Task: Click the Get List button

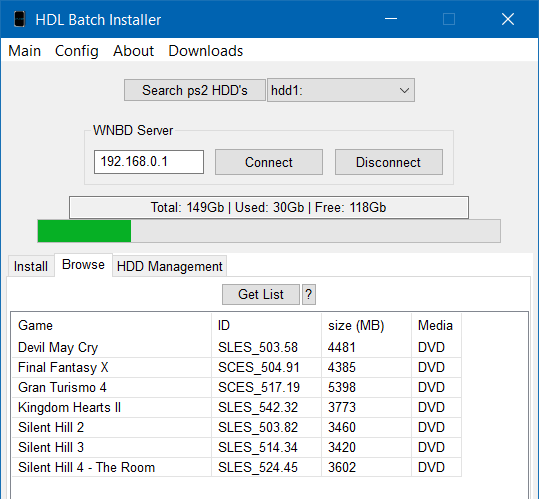Action: pyautogui.click(x=261, y=295)
